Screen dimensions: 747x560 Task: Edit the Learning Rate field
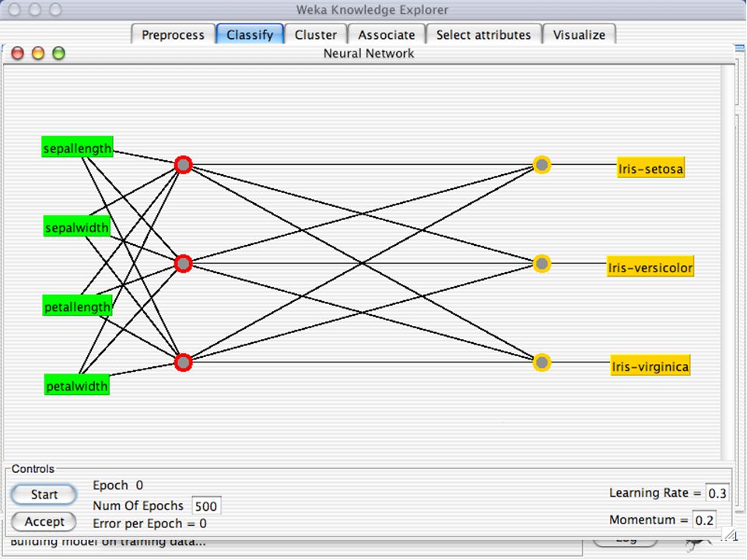pyautogui.click(x=717, y=493)
